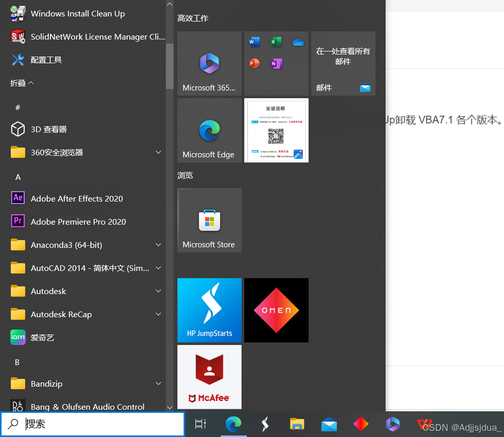Open 3D 查看器 app
Viewport: 504px width, 437px height.
(x=83, y=130)
